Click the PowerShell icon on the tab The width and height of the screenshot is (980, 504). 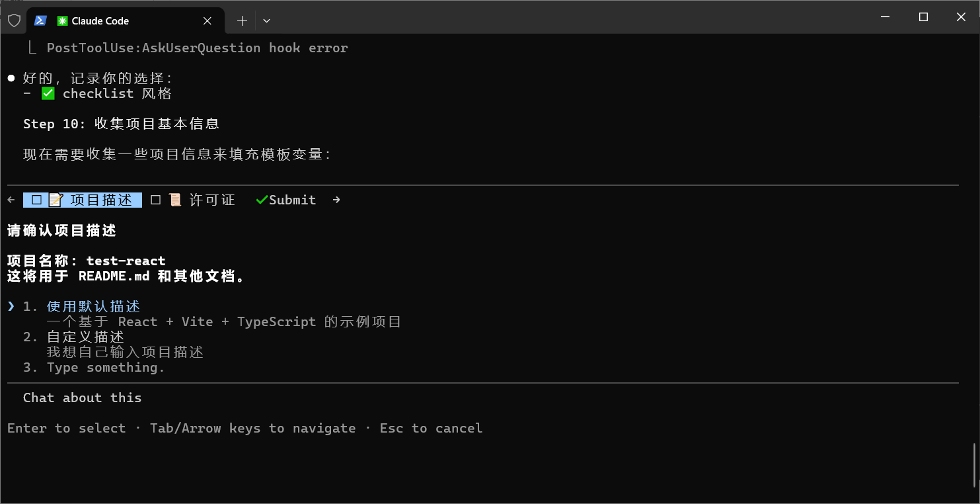coord(40,21)
